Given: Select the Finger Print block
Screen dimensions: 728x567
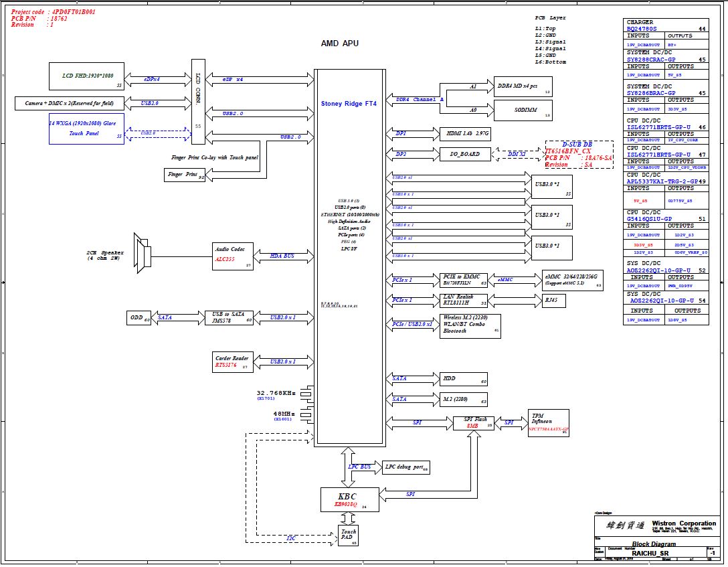Looking at the screenshot, I should pos(184,175).
